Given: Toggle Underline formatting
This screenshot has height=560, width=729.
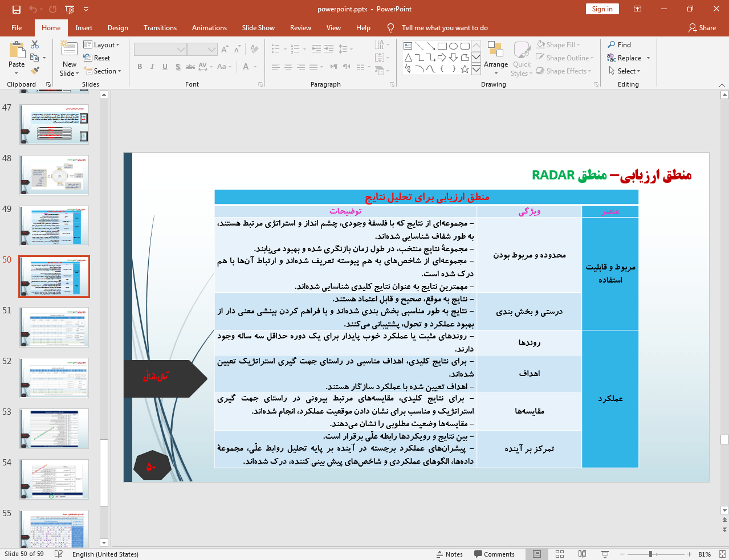Looking at the screenshot, I should tap(165, 67).
